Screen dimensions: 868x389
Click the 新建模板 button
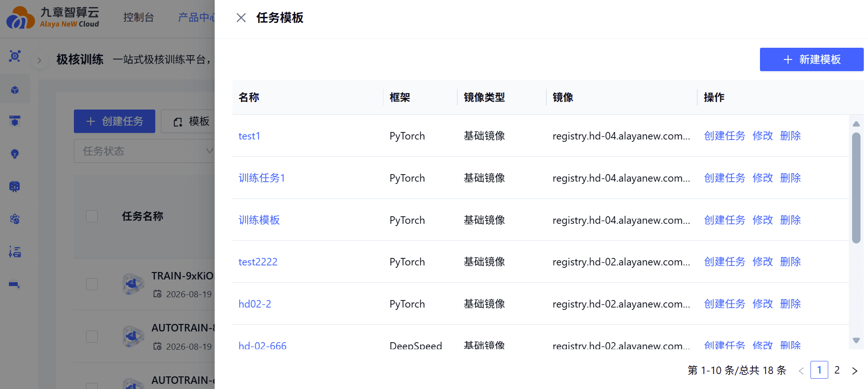click(x=811, y=59)
